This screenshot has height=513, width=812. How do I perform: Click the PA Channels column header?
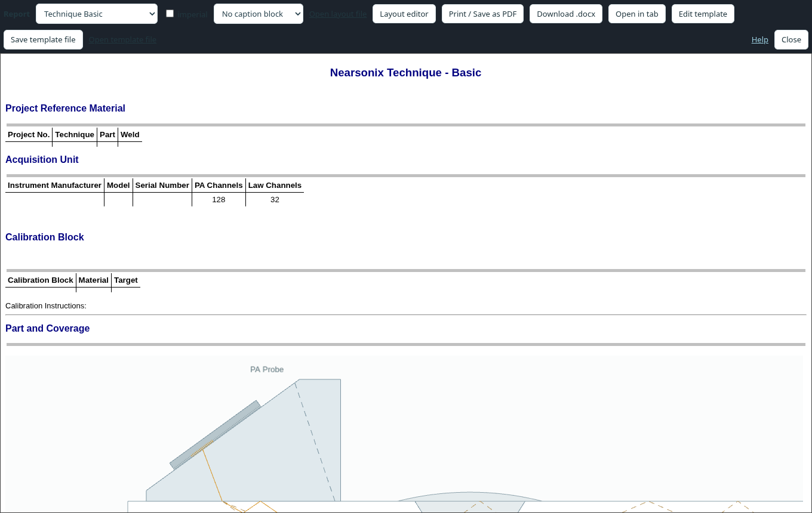(219, 186)
